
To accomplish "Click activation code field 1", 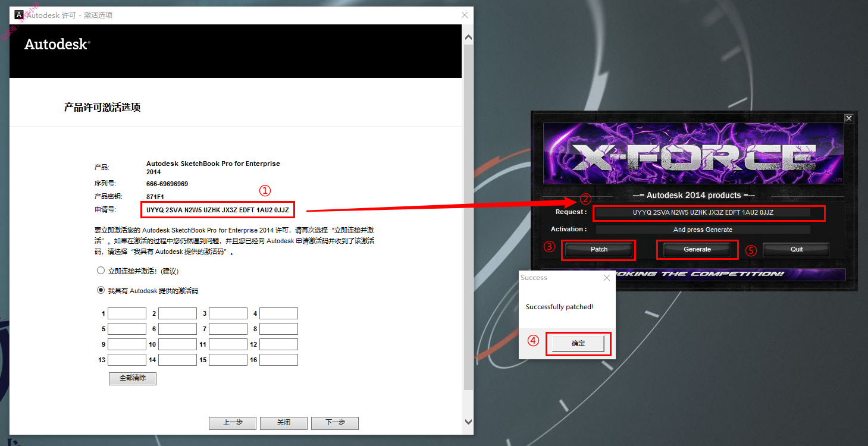I will point(127,313).
